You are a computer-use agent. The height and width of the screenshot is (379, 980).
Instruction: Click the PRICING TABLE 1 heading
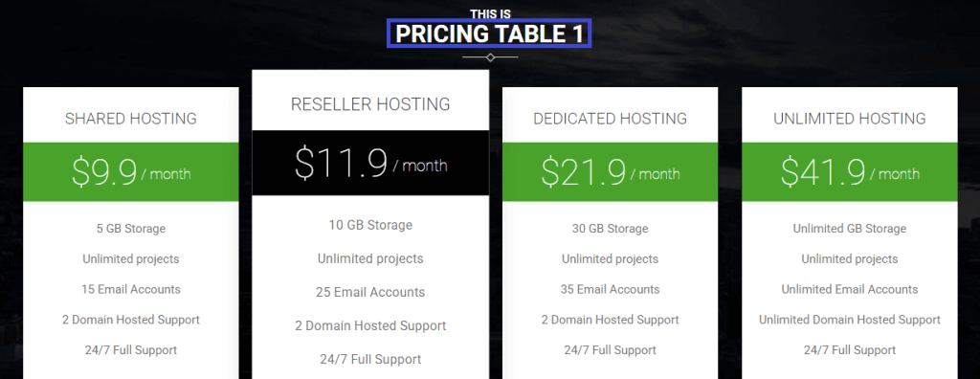pos(489,33)
